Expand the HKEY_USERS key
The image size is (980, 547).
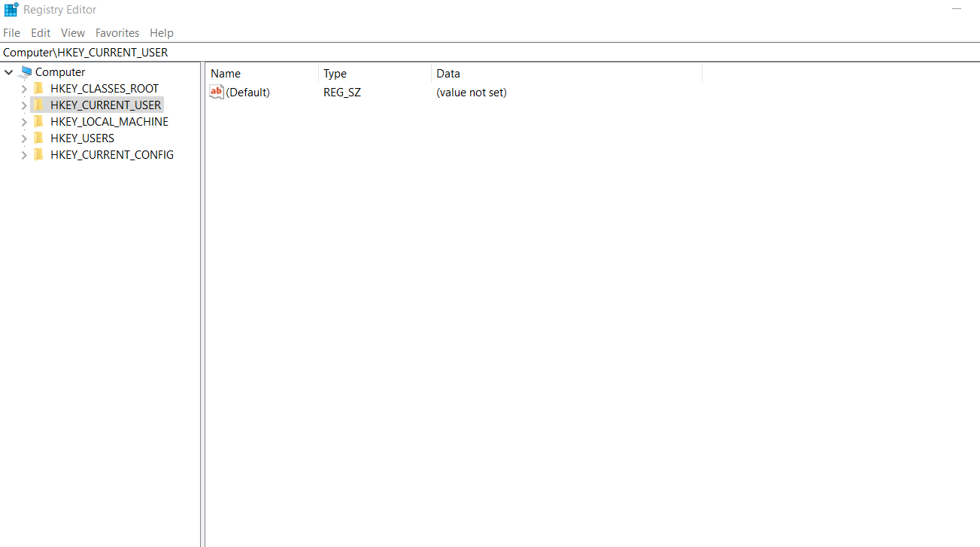coord(24,138)
